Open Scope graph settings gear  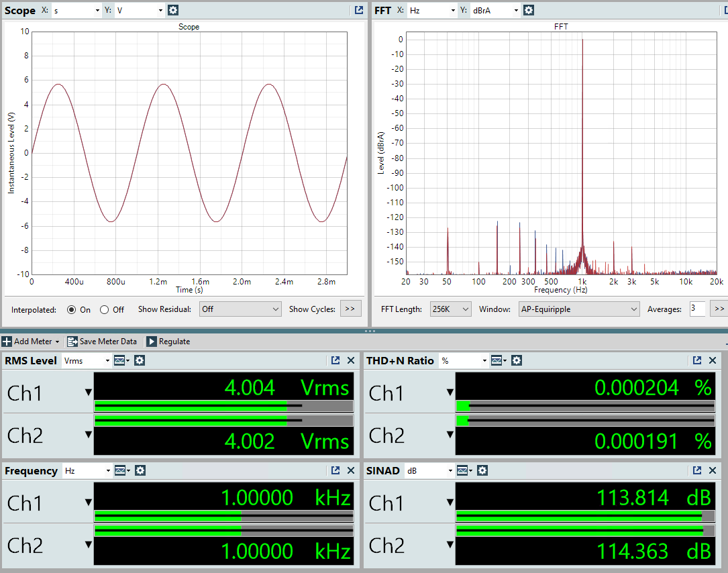click(172, 10)
